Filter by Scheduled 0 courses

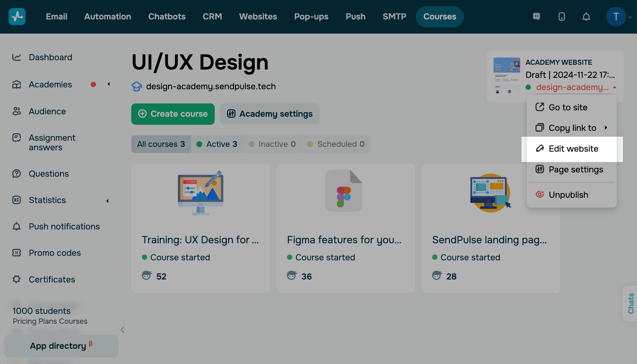tap(336, 144)
